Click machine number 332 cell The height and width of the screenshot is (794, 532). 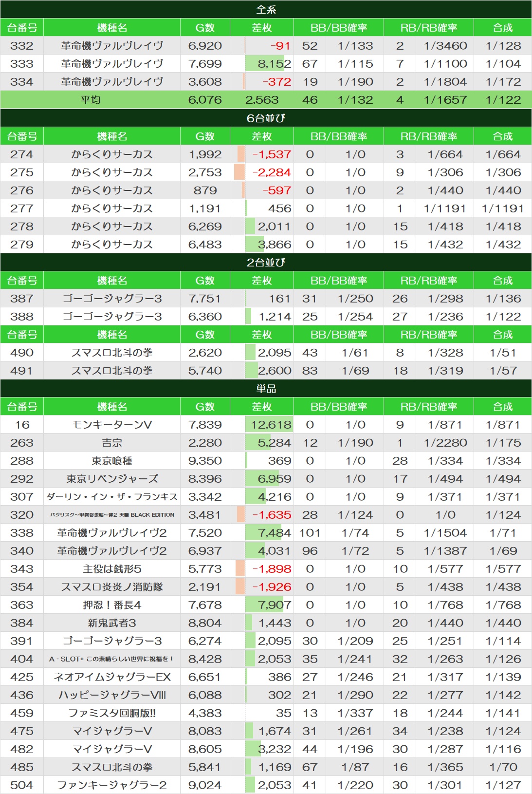[22, 46]
